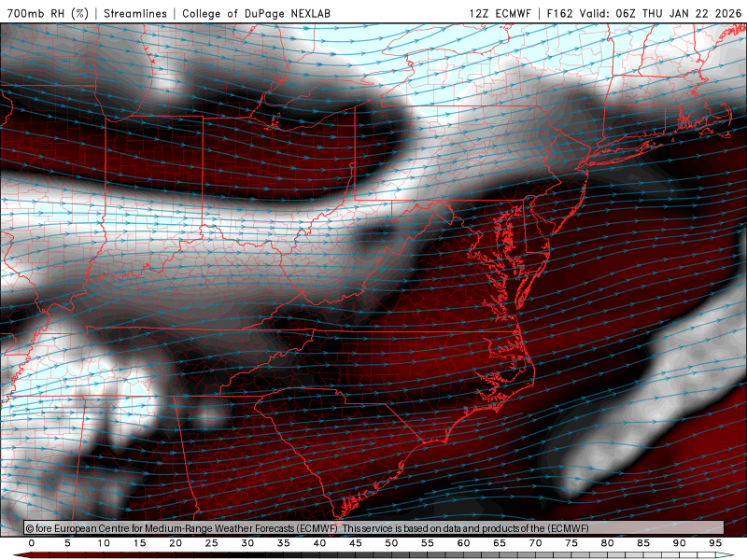Click the "F162" forecast hour text
Viewport: 747px width, 560px height.
tap(559, 13)
